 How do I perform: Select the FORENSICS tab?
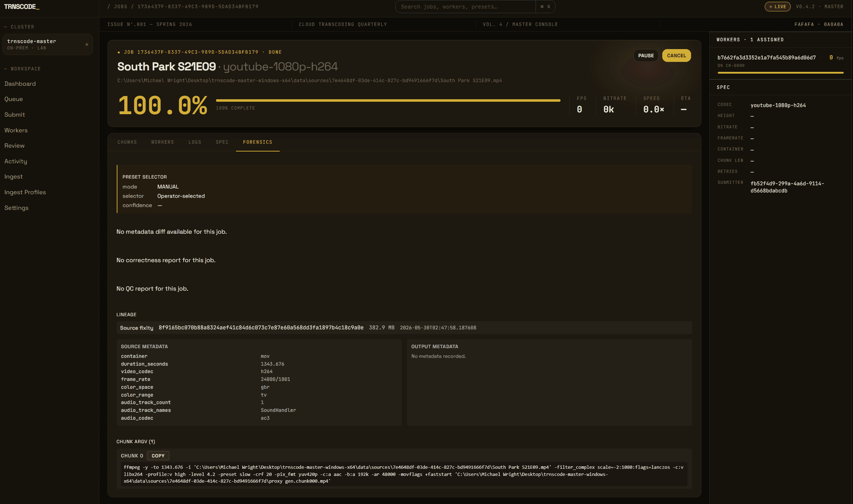258,142
